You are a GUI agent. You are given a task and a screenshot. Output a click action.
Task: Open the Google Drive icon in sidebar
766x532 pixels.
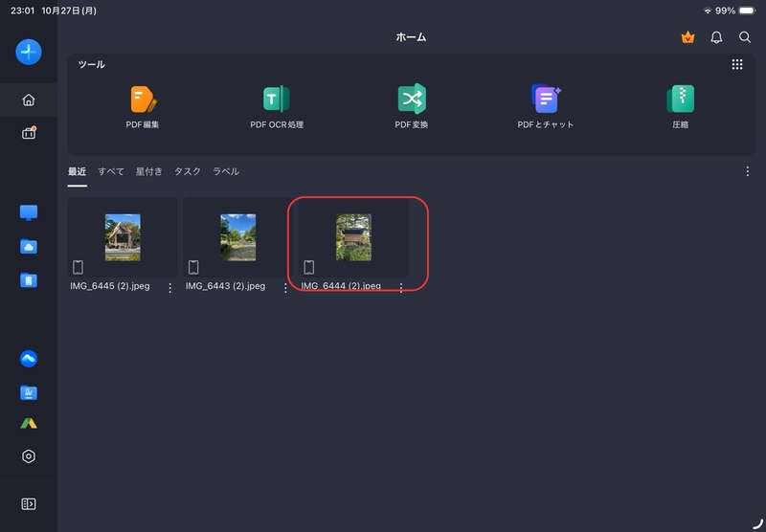pyautogui.click(x=29, y=423)
